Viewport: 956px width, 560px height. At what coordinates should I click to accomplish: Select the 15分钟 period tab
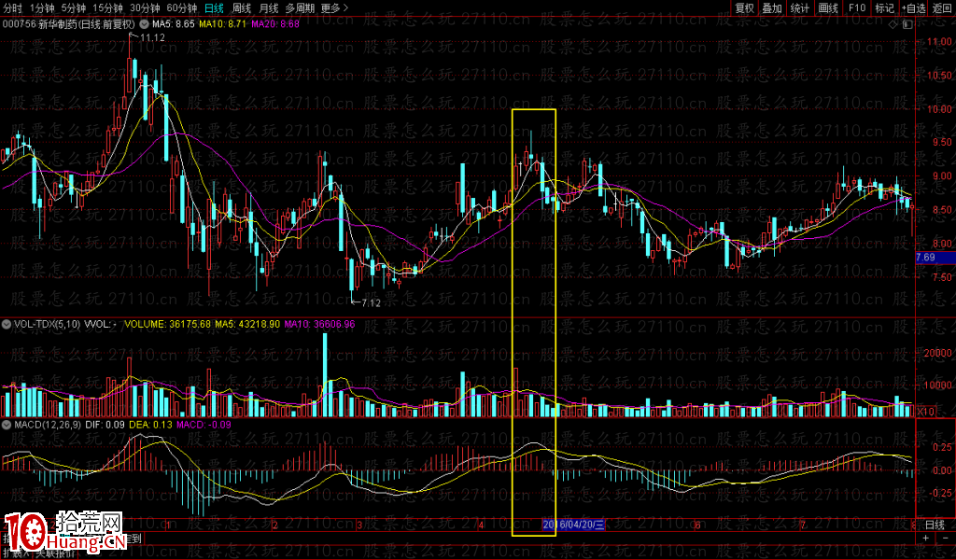108,7
